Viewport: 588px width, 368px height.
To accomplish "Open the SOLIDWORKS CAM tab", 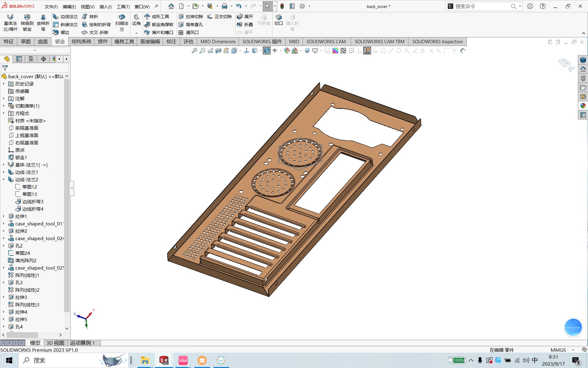I will point(326,42).
